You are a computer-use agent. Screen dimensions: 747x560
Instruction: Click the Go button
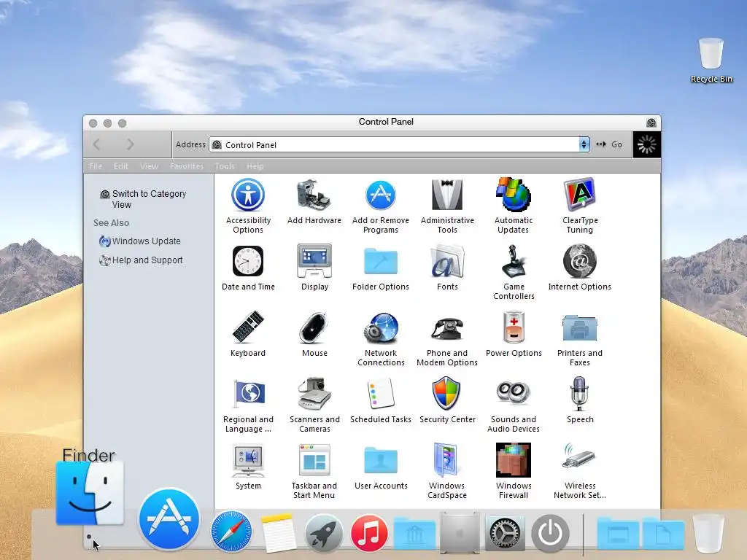point(609,144)
